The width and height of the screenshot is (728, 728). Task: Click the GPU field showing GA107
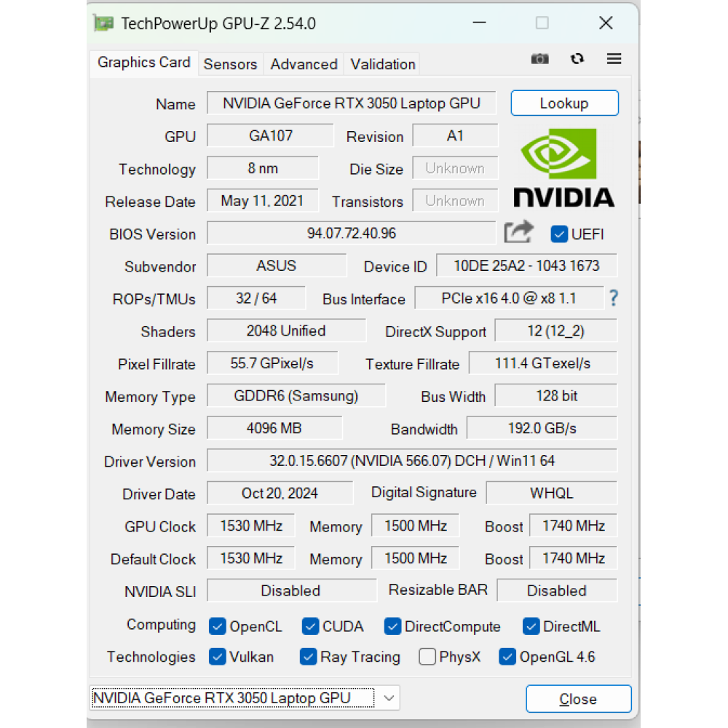coord(270,135)
